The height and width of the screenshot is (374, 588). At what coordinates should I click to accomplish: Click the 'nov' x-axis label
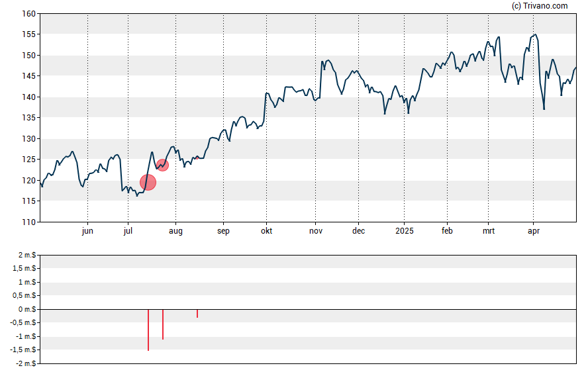316,231
